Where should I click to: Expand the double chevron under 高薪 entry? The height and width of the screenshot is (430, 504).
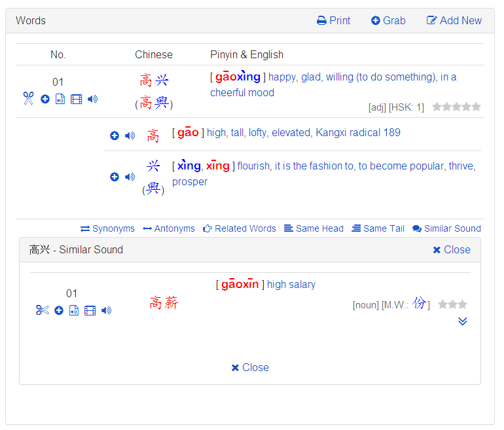pyautogui.click(x=463, y=321)
